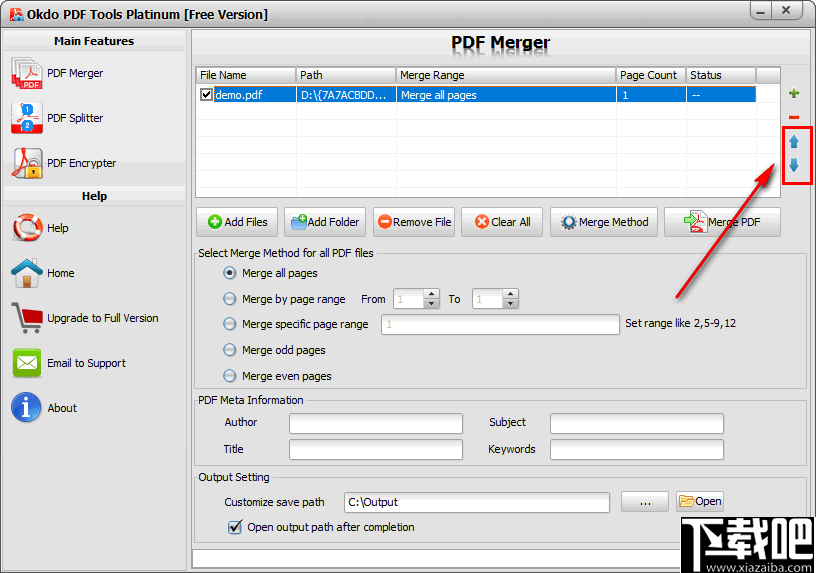Image resolution: width=816 pixels, height=573 pixels.
Task: Sort by File Name column header
Action: [246, 75]
